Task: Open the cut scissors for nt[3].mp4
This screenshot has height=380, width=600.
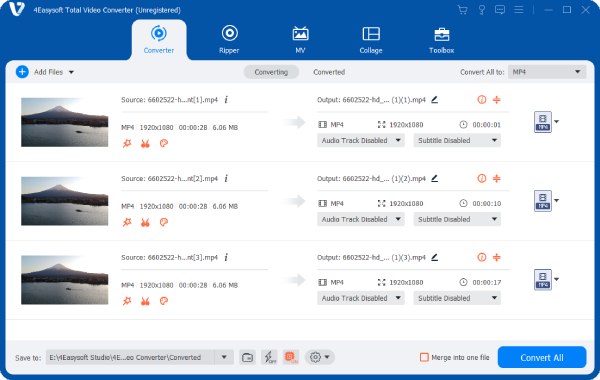Action: pos(145,301)
